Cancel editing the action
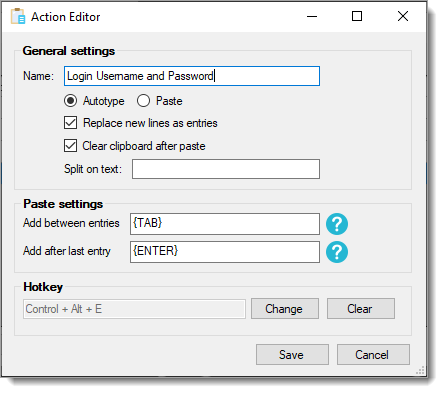The height and width of the screenshot is (393, 443). (373, 355)
